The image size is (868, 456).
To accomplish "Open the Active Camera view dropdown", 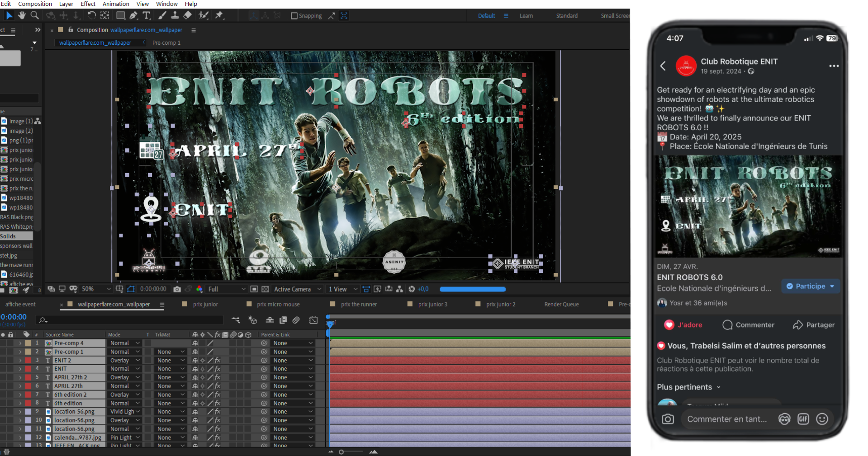I will coord(298,289).
